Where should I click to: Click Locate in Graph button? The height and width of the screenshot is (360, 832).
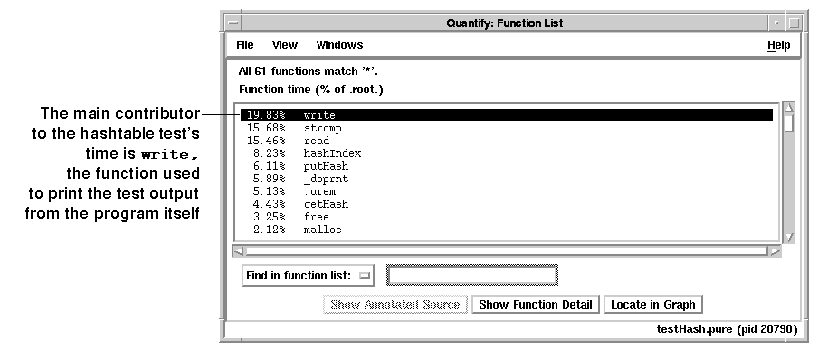pos(653,305)
